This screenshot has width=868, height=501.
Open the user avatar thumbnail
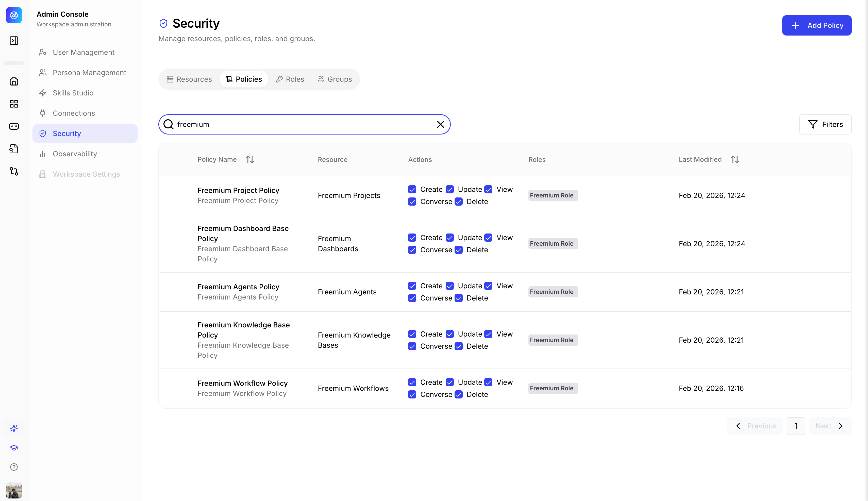pyautogui.click(x=14, y=490)
